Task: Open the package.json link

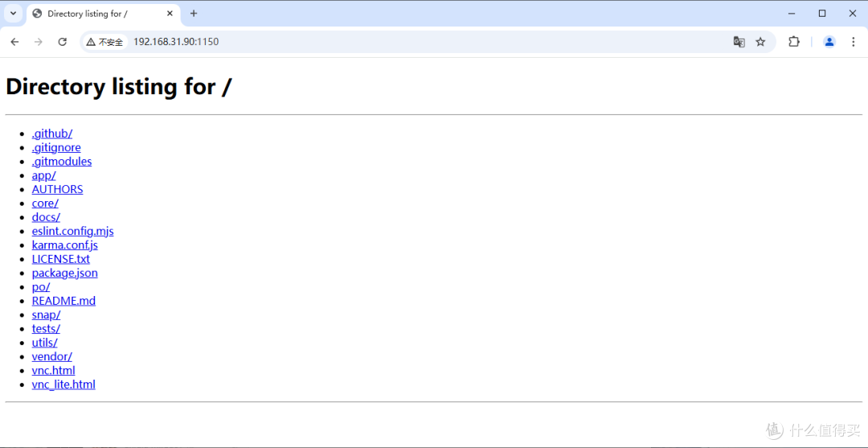Action: [x=64, y=273]
